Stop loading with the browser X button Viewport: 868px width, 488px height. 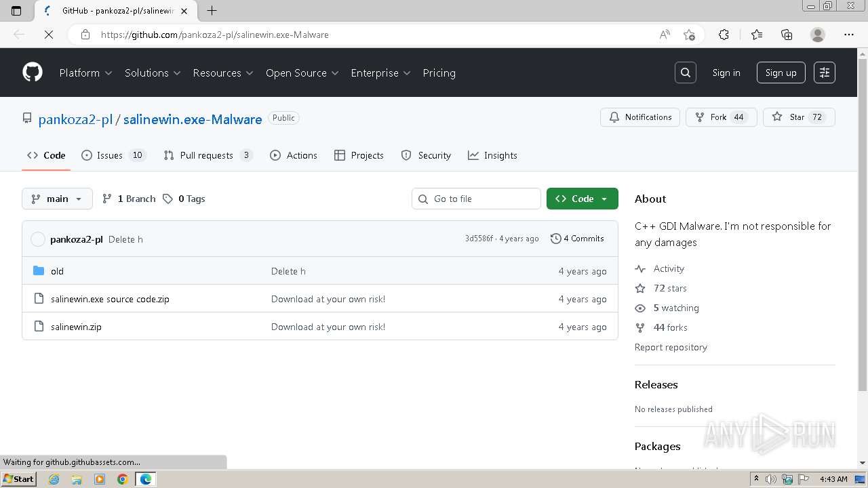[x=49, y=35]
